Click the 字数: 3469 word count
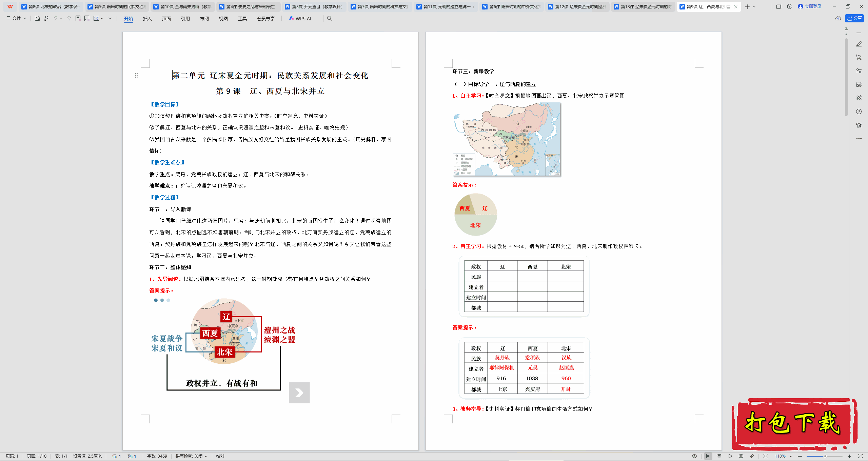868x461 pixels. pos(157,456)
